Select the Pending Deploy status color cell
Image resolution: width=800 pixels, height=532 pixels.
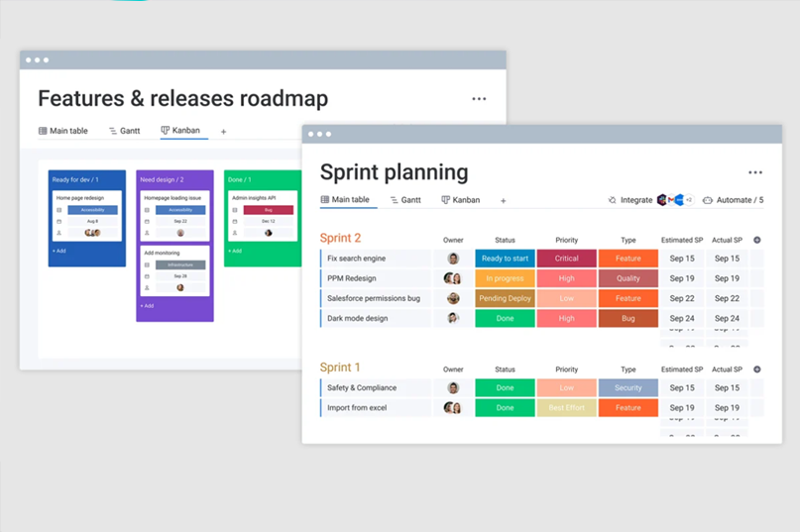506,298
